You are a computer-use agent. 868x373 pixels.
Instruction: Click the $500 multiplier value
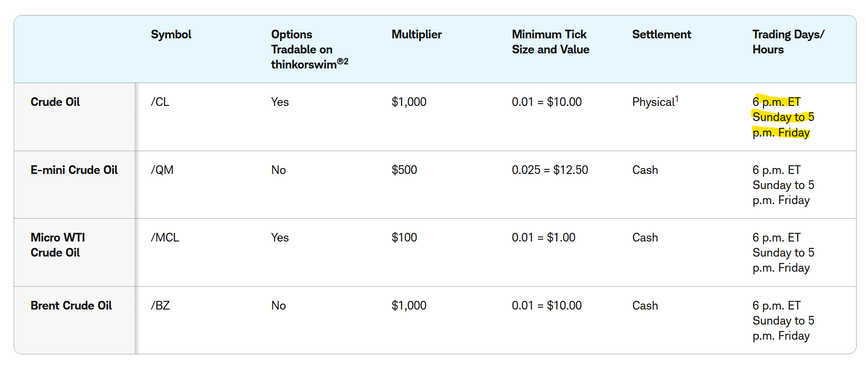coord(404,170)
